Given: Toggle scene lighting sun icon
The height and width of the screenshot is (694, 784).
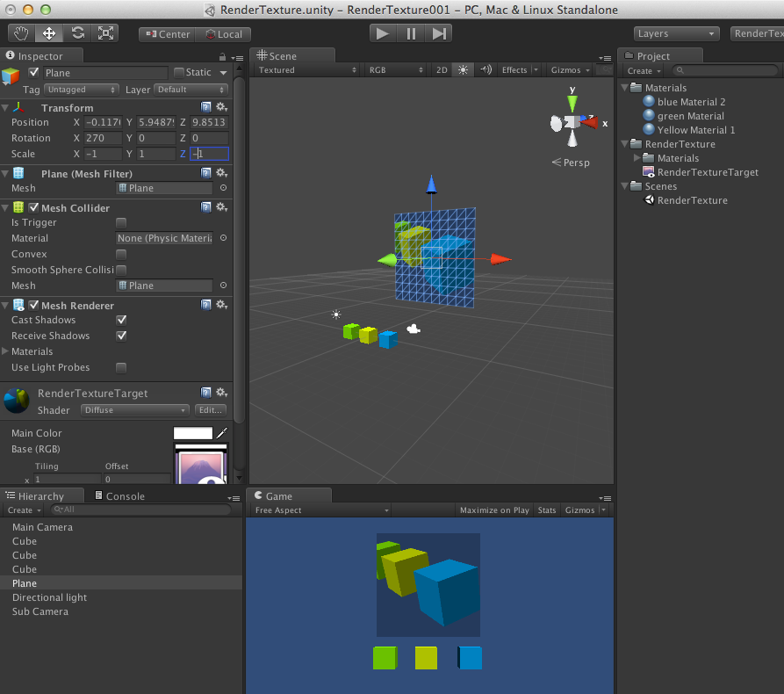Looking at the screenshot, I should [x=464, y=70].
